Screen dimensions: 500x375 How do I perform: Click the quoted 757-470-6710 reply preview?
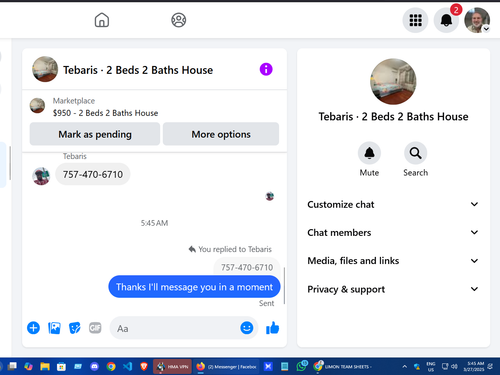pos(247,267)
